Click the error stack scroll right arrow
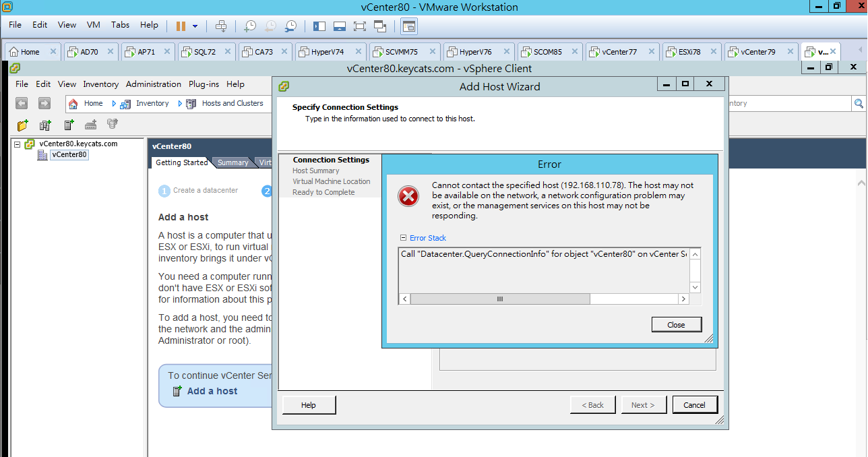 pos(683,299)
